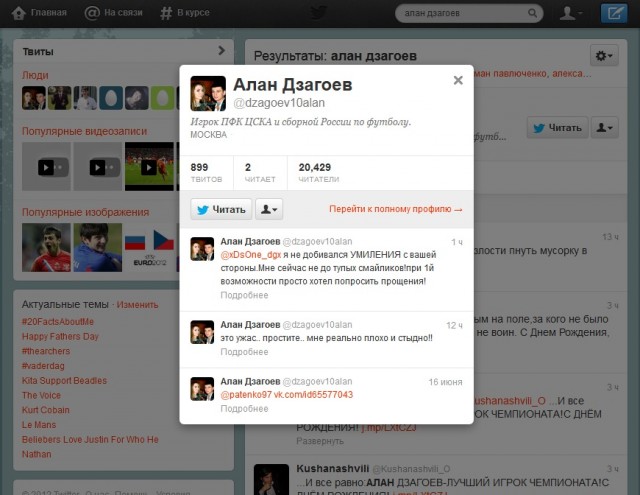Click the 899 твитов counter
The height and width of the screenshot is (495, 640).
point(201,173)
